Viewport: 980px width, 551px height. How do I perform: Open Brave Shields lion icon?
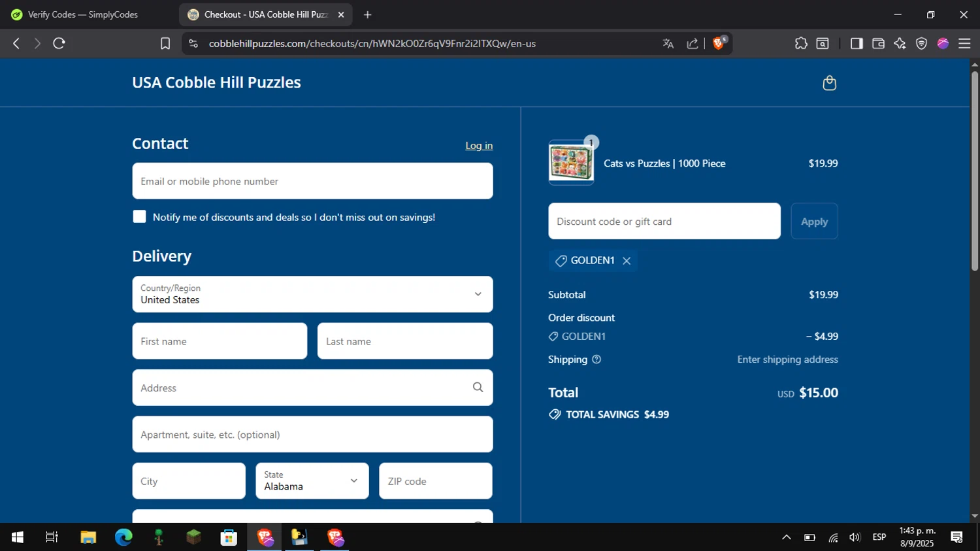click(719, 43)
